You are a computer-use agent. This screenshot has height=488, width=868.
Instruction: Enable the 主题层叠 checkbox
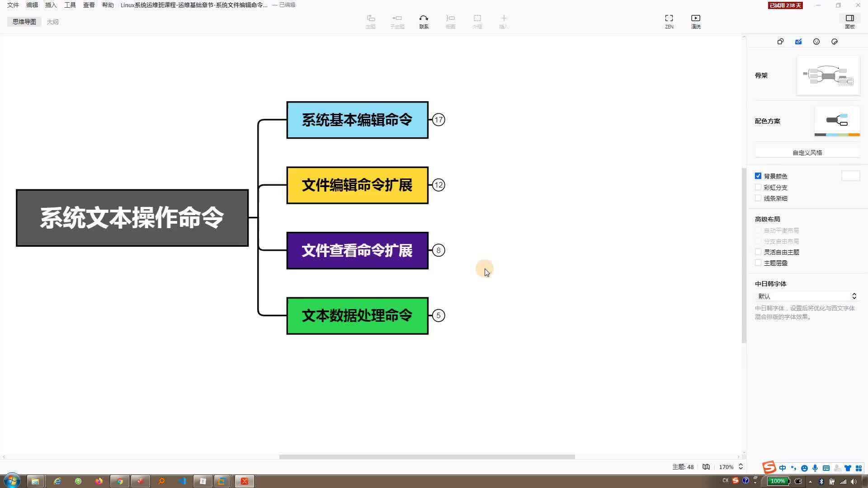(x=758, y=263)
